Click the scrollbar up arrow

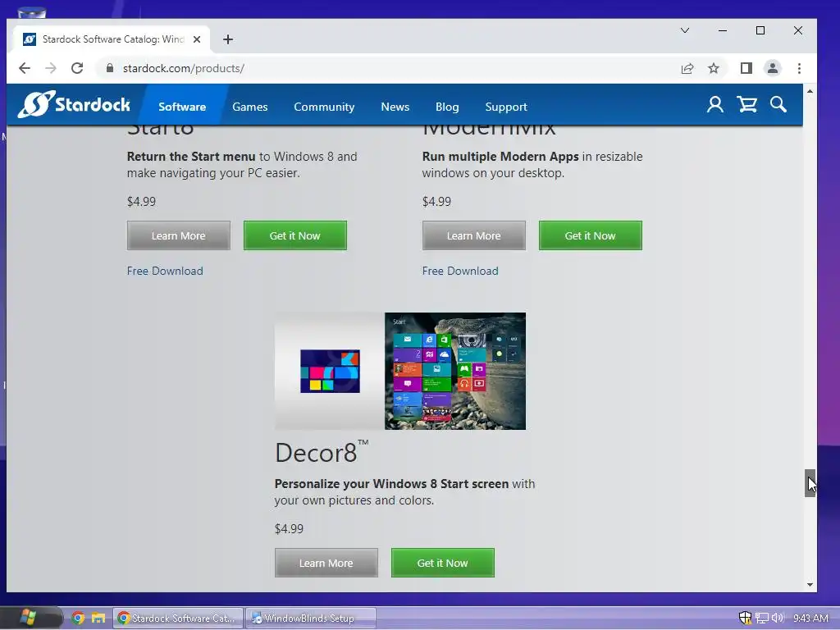click(x=810, y=92)
